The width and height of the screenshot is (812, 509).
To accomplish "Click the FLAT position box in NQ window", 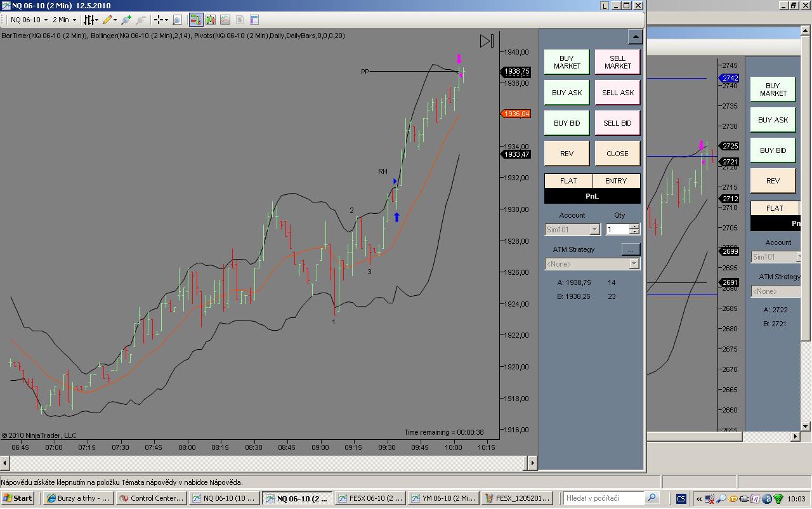I will point(568,181).
